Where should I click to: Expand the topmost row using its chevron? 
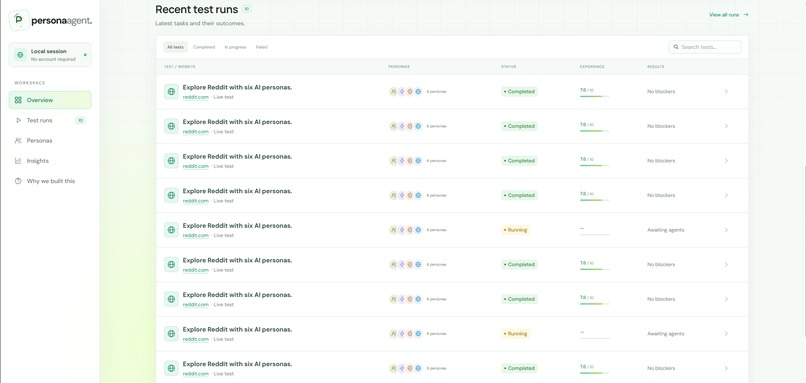click(x=726, y=92)
